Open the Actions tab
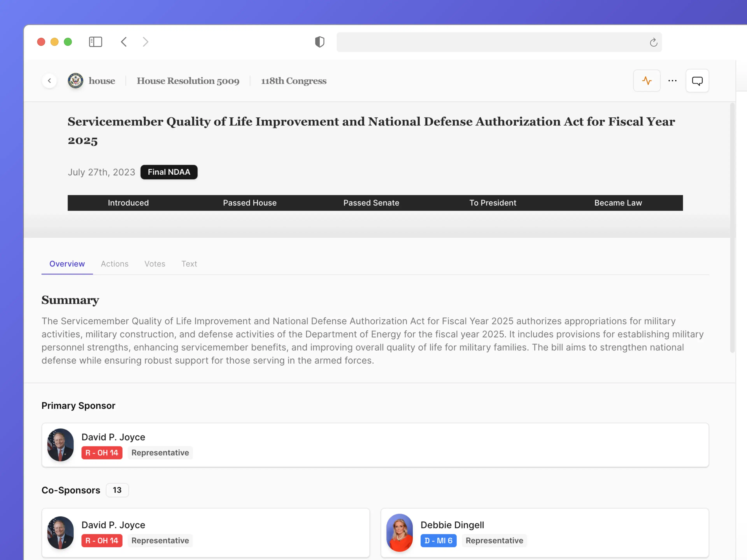 [x=114, y=264]
